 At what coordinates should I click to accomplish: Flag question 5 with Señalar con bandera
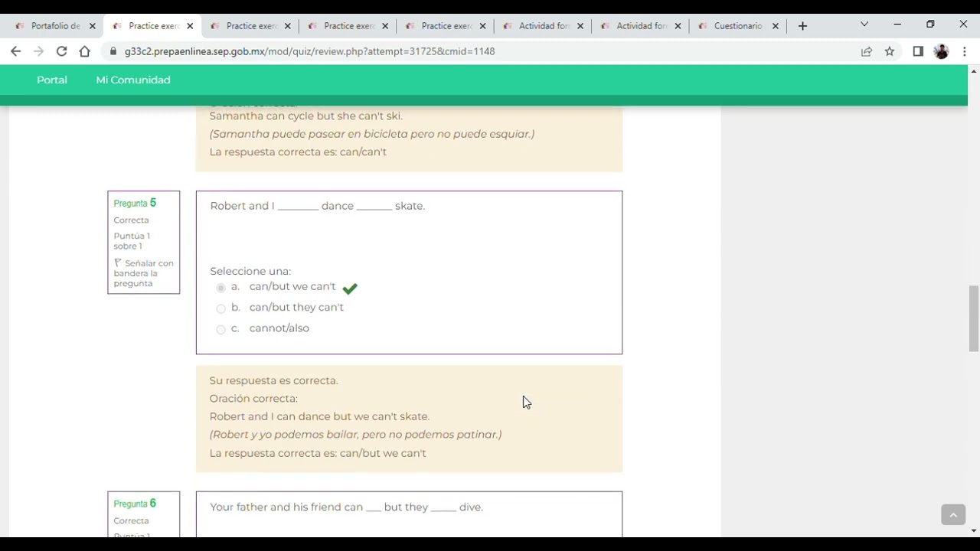pos(143,273)
